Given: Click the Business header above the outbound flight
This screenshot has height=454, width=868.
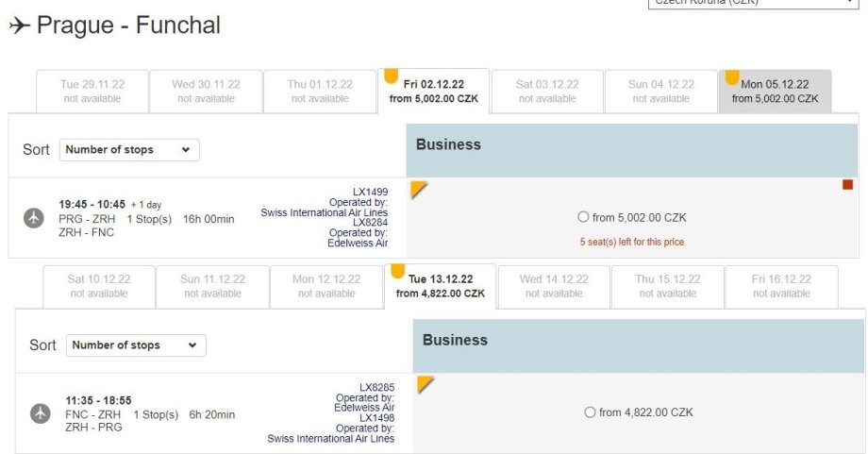Looking at the screenshot, I should 631,150.
